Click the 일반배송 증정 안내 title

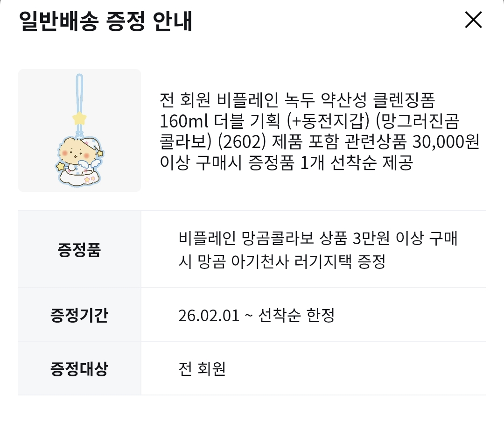(x=105, y=21)
